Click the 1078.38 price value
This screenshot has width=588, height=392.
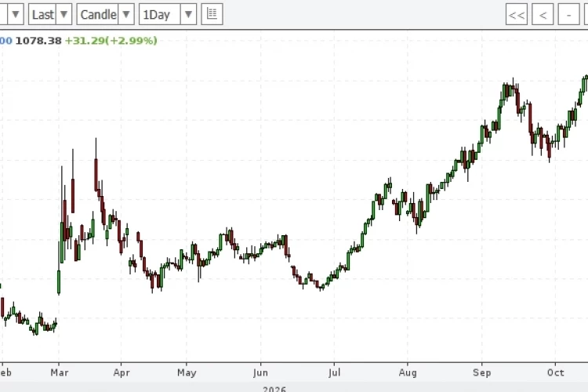point(38,41)
